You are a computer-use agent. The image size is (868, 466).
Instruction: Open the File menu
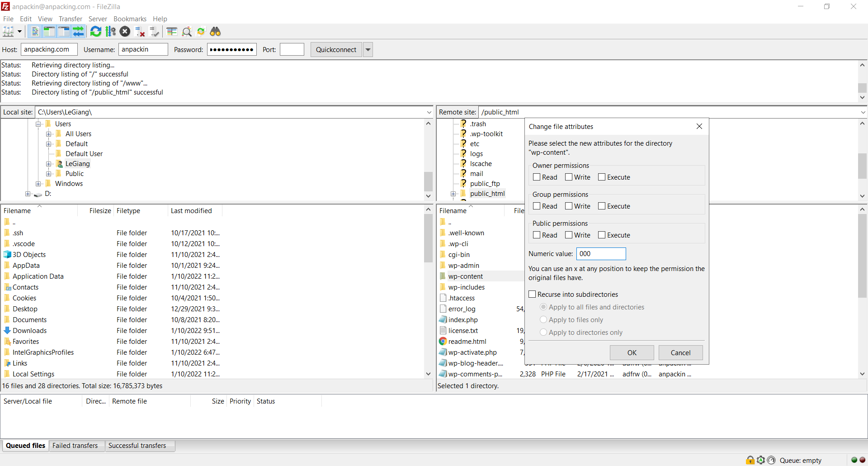point(8,19)
